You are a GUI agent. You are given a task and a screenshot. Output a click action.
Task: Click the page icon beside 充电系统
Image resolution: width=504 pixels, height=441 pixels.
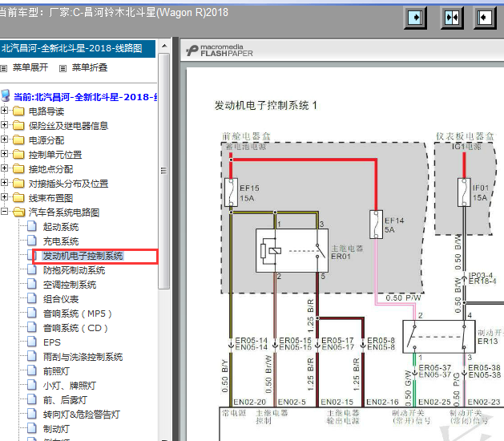click(x=32, y=241)
